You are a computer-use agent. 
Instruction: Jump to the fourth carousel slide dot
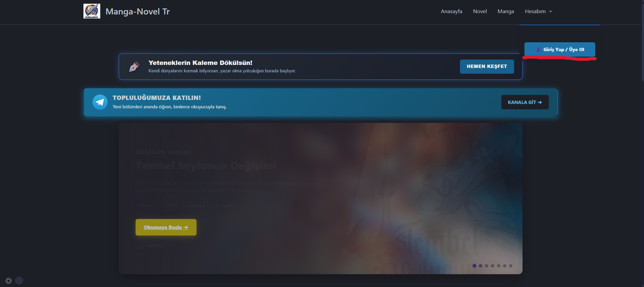(x=493, y=266)
